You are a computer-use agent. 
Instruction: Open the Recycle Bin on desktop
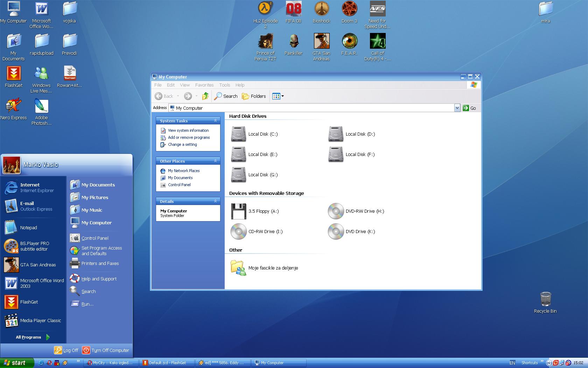pos(545,300)
